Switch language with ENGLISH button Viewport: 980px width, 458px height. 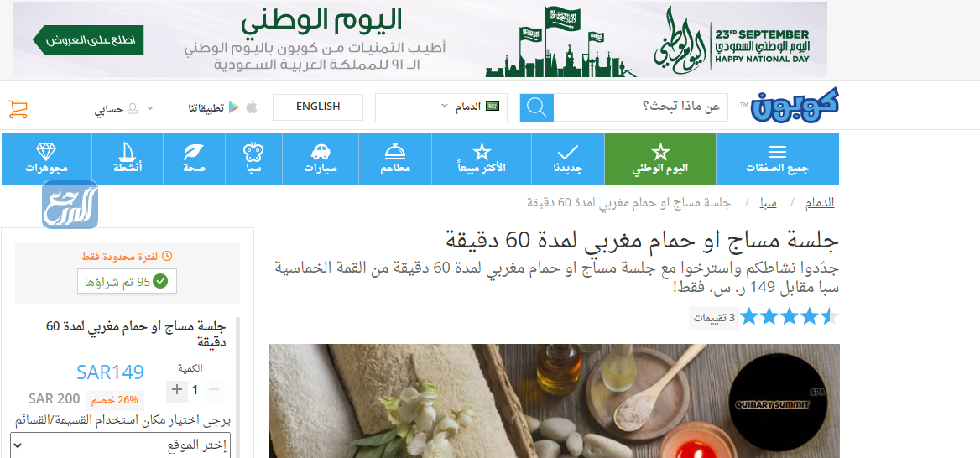[318, 107]
